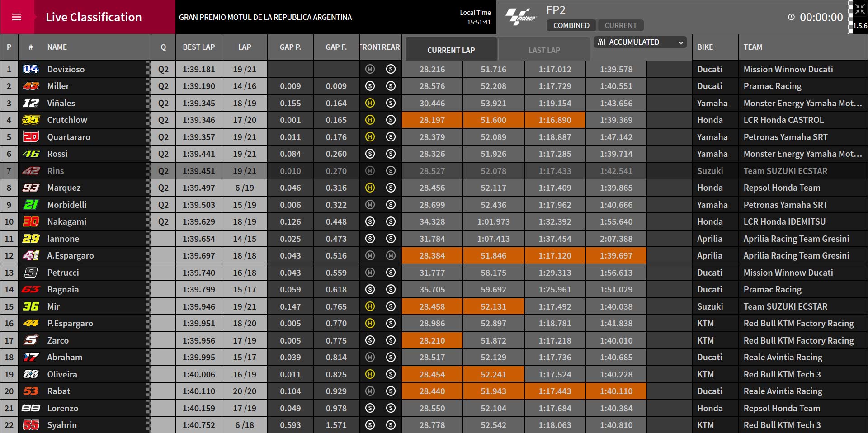Click the Gran Premio Argentina event title
Viewport: 868px width, 433px height.
pyautogui.click(x=265, y=17)
